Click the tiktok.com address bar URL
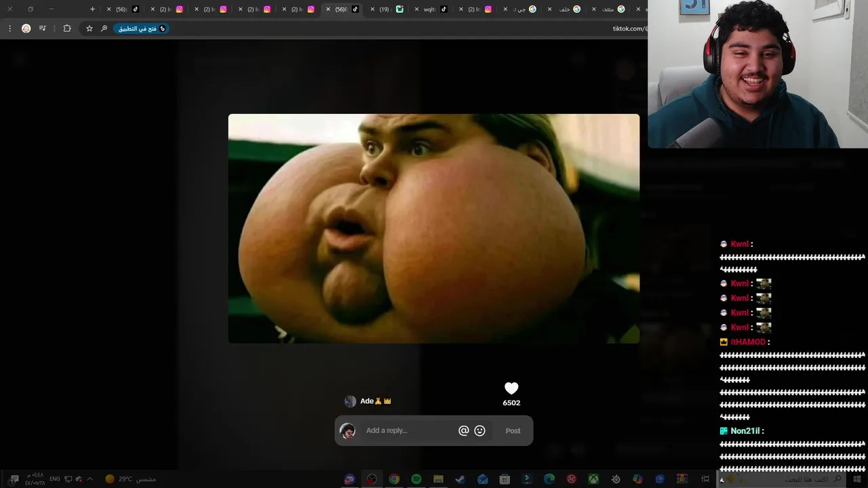 629,28
